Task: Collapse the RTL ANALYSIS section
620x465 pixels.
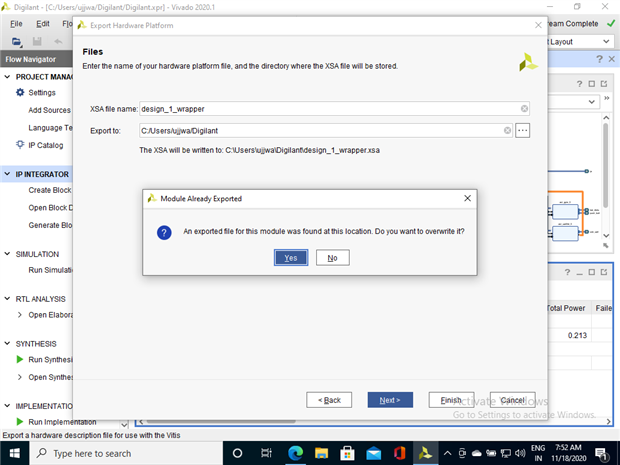Action: click(x=7, y=299)
